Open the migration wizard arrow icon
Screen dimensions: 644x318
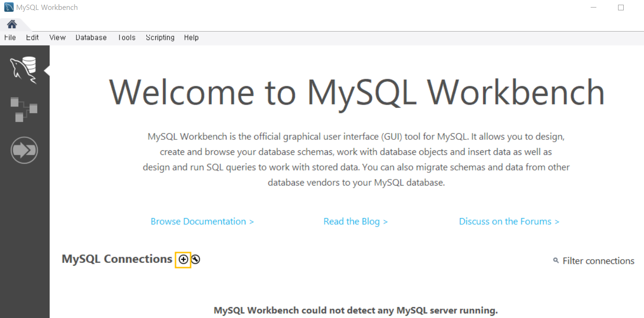(24, 150)
